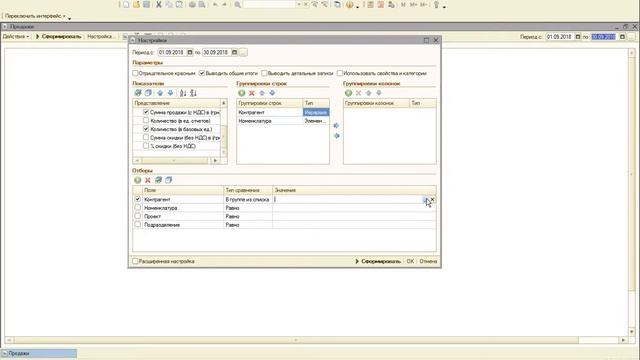Click Сформировать in the Настройки dialog
The width and height of the screenshot is (640, 360).
pos(378,261)
